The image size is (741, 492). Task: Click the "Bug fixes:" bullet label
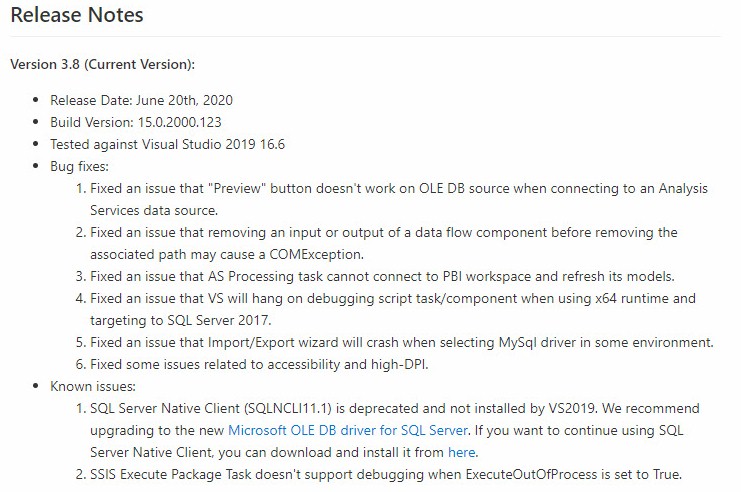79,166
